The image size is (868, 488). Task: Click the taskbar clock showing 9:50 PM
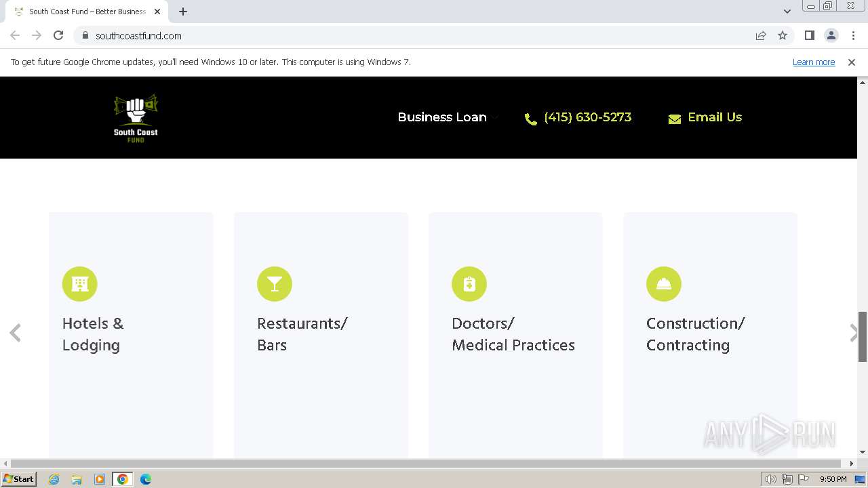click(833, 479)
